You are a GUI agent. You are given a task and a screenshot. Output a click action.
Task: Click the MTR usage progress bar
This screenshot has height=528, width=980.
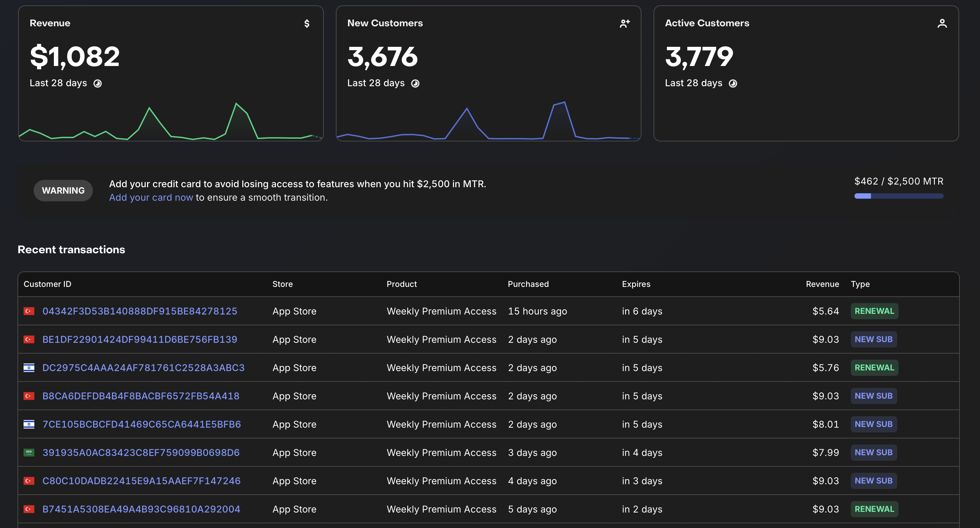pyautogui.click(x=899, y=196)
